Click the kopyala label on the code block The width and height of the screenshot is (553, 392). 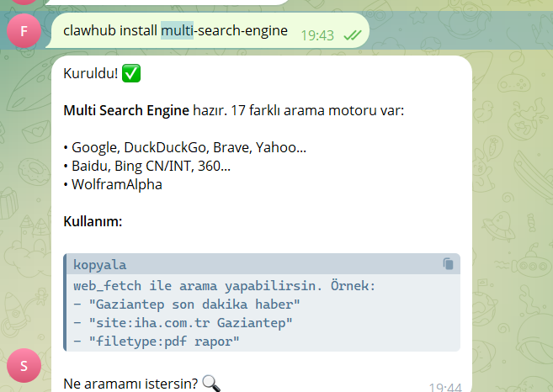[x=99, y=264]
